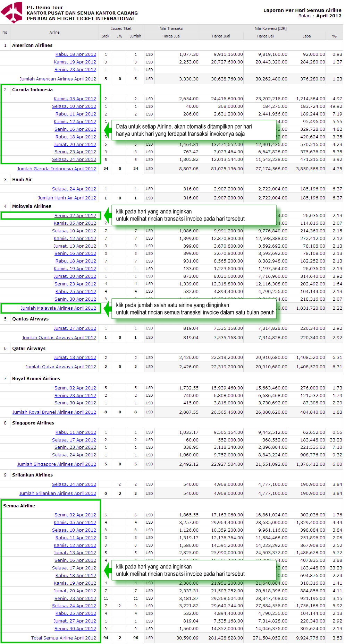
Task: Click the Airline column header
Action: click(54, 32)
